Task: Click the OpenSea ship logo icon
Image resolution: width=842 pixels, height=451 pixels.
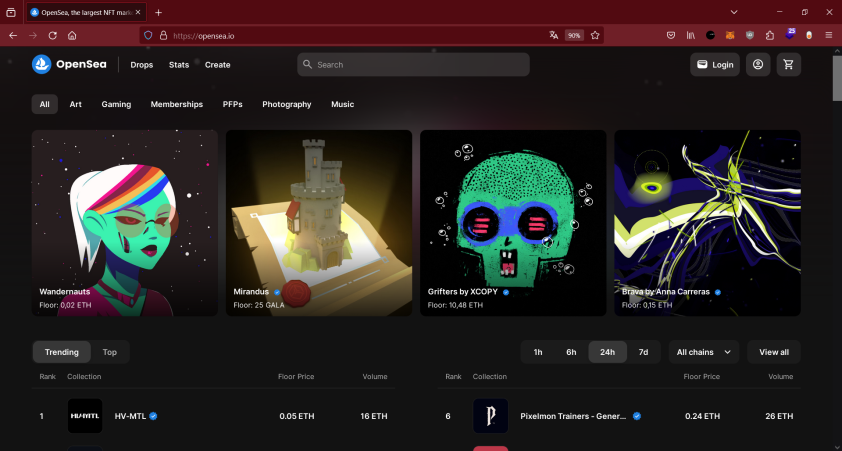Action: tap(41, 64)
